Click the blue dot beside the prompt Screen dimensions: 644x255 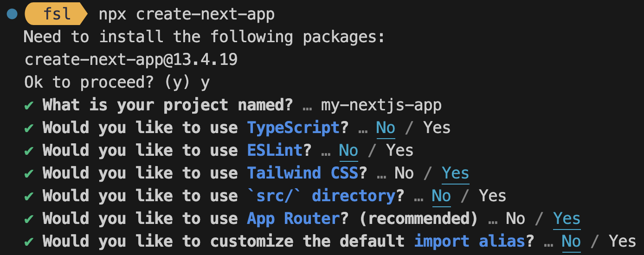click(12, 14)
